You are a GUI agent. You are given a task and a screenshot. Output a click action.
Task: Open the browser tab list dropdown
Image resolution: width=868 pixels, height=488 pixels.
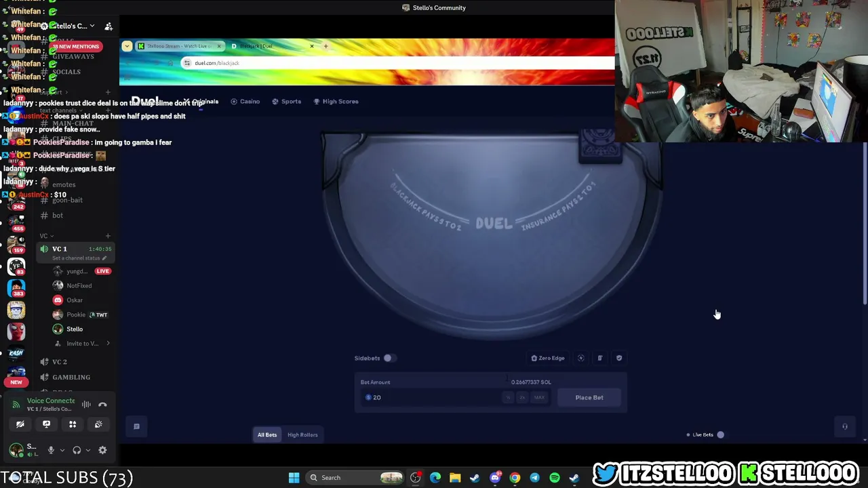click(127, 46)
